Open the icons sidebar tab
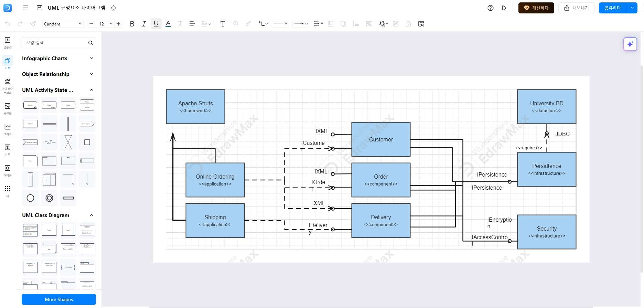 point(8,170)
